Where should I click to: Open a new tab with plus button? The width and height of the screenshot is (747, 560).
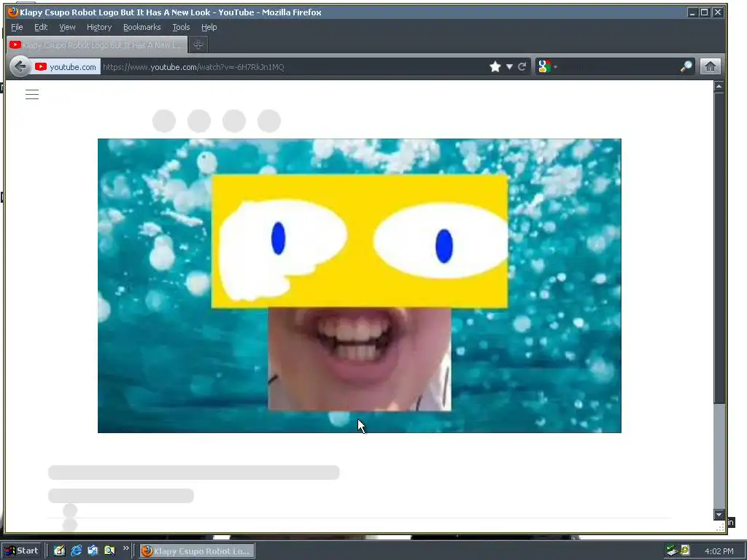tap(198, 44)
